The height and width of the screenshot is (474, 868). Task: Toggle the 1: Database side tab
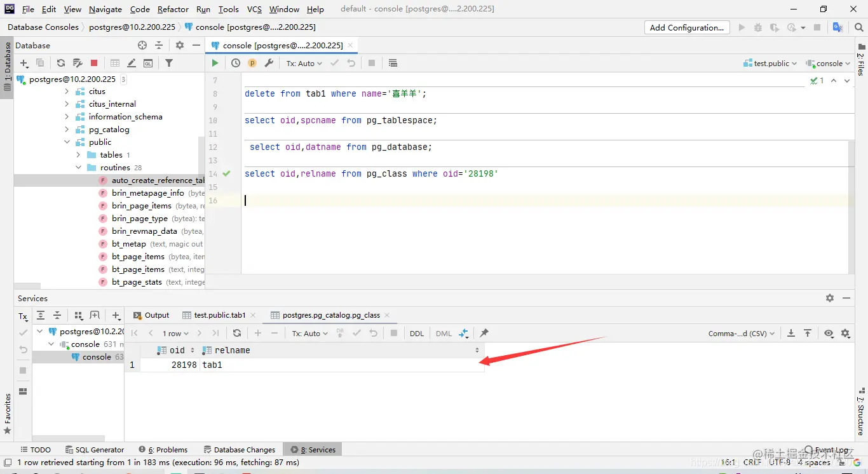(x=8, y=66)
